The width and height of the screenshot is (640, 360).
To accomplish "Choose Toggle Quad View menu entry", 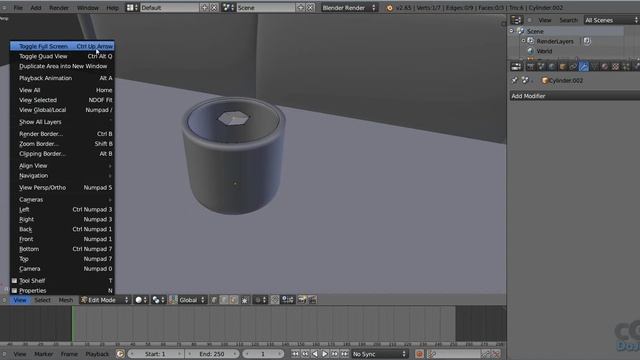I will click(62, 56).
